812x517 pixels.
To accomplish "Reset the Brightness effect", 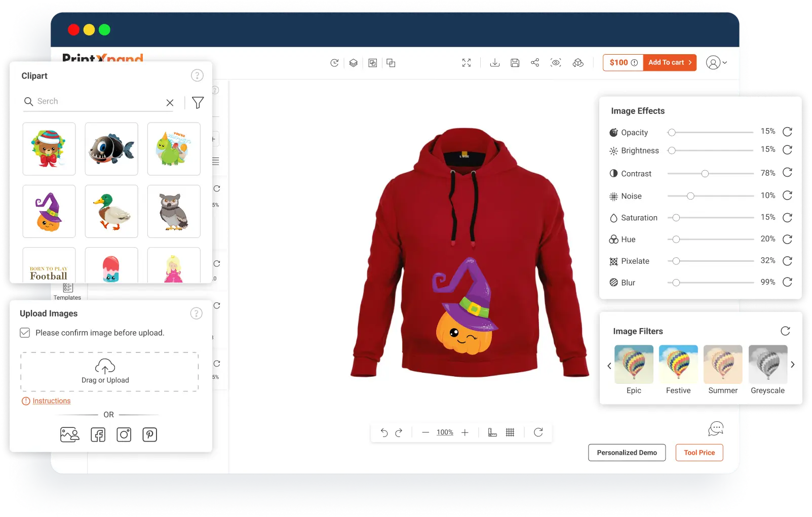I will [x=787, y=150].
